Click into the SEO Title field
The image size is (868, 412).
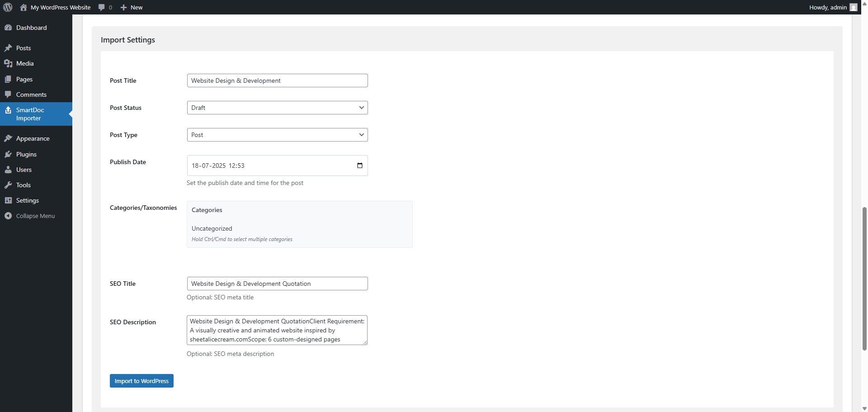(277, 284)
